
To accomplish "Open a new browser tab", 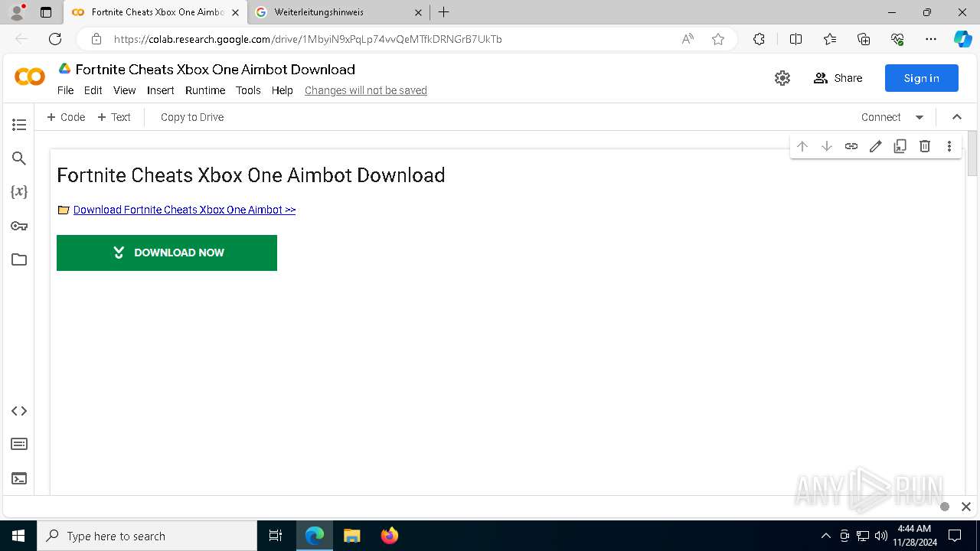I will [444, 12].
